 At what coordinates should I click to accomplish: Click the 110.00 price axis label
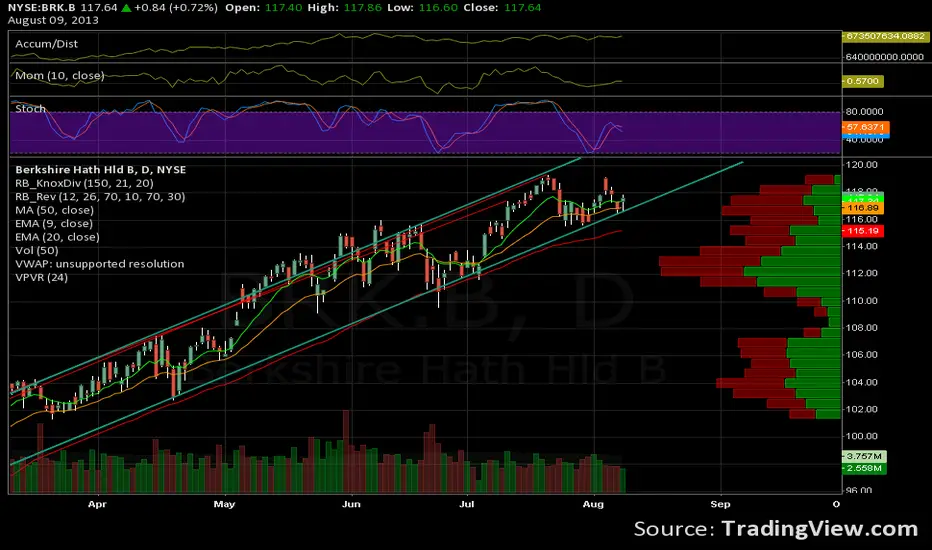point(862,301)
